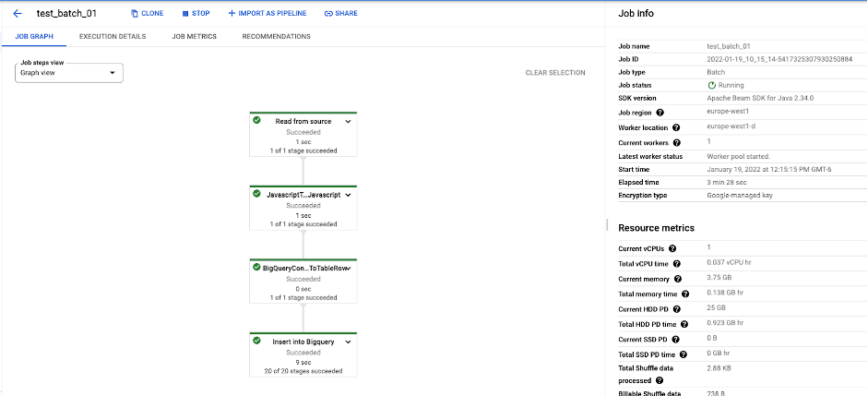Click the test_batch_01 page title
This screenshot has width=868, height=396.
click(67, 13)
